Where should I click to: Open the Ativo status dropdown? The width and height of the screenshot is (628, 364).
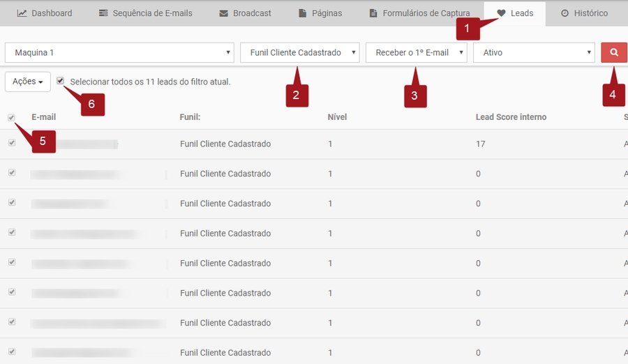534,52
